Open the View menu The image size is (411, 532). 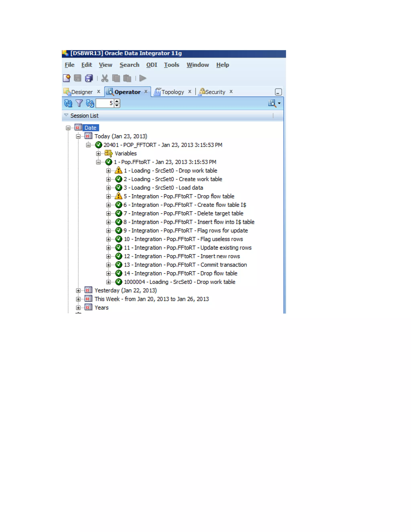(x=105, y=65)
